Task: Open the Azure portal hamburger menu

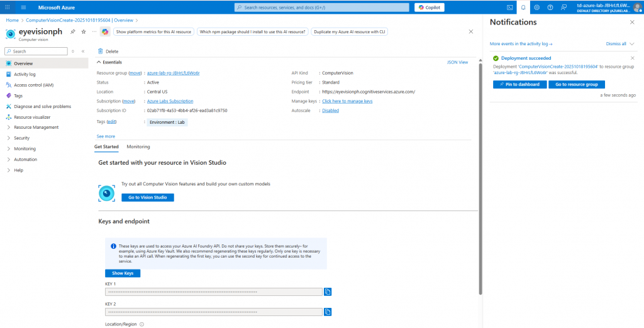Action: coord(23,8)
